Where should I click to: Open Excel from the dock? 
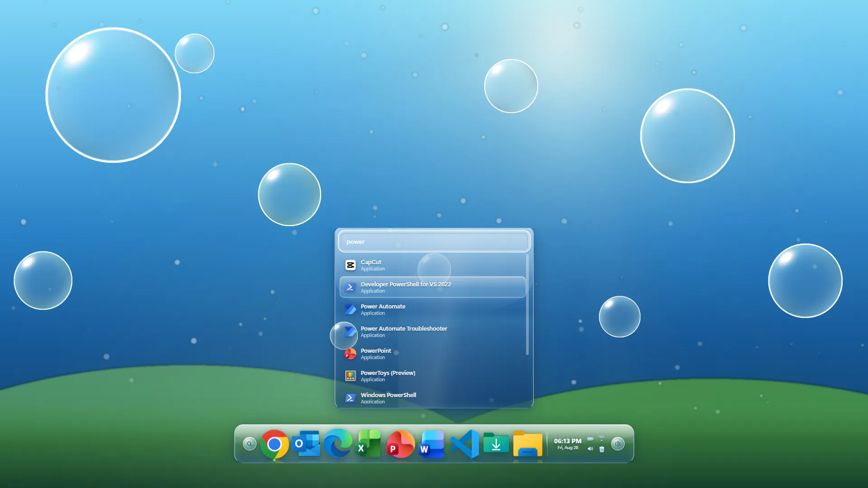tap(370, 444)
